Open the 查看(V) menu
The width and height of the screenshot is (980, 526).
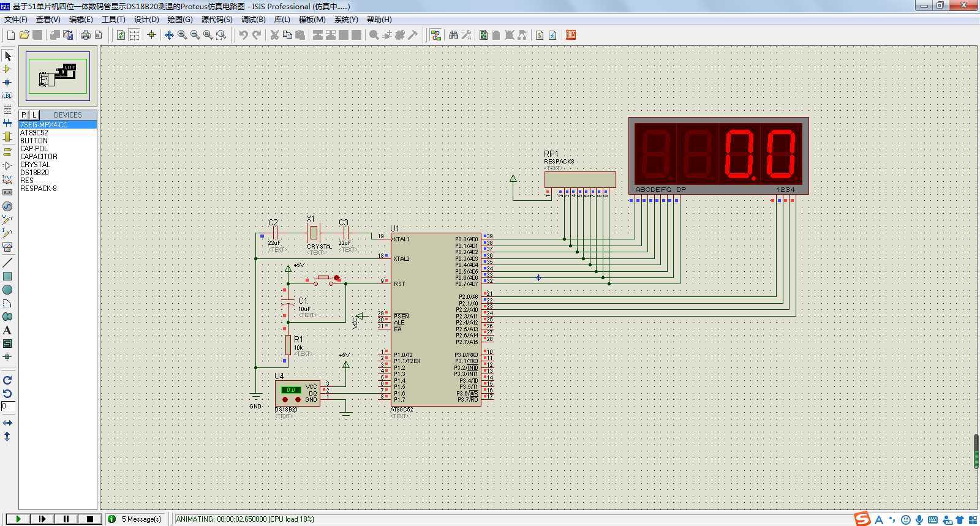48,19
